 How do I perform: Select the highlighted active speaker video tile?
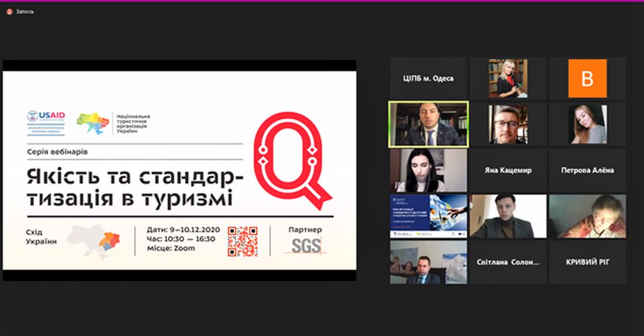coord(428,125)
